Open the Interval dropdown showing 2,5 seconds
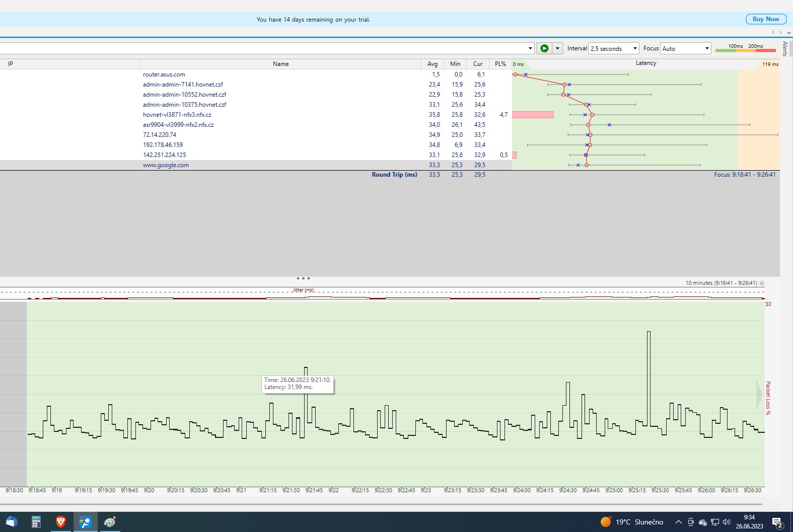 pyautogui.click(x=613, y=48)
